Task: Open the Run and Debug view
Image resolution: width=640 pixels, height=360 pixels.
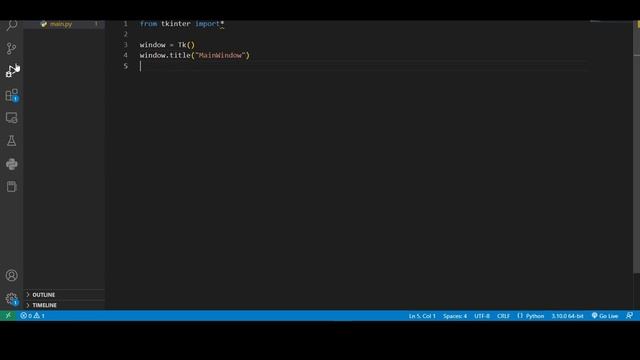Action: click(x=11, y=71)
